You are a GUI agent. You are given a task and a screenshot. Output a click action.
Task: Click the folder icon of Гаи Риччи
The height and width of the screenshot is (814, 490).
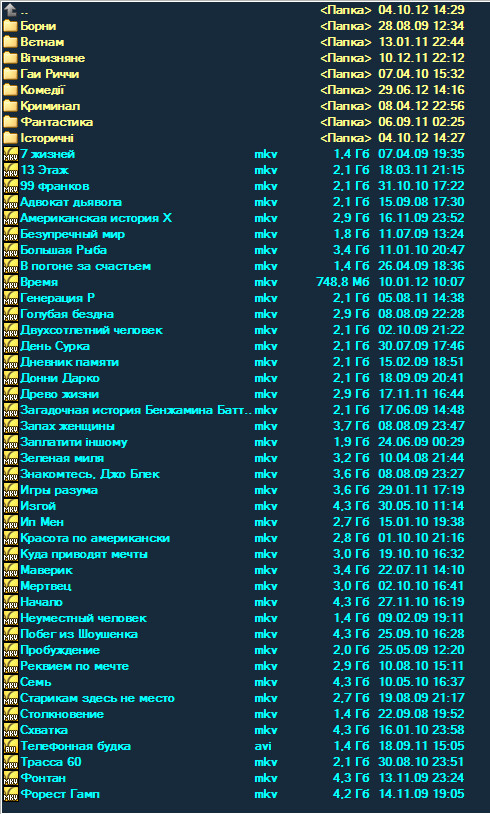click(10, 74)
